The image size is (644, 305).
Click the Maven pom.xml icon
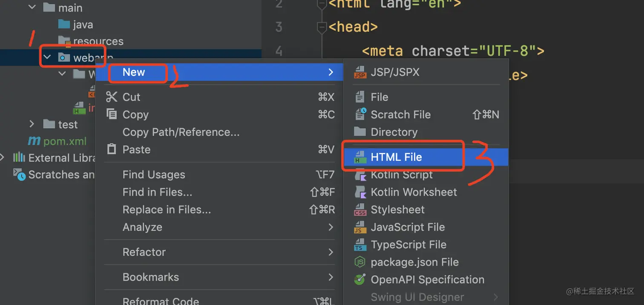pos(34,141)
